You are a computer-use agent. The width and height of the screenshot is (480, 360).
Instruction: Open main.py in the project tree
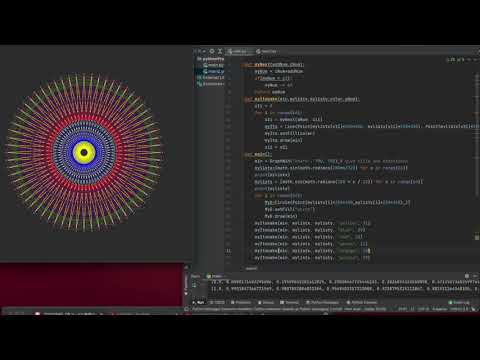pyautogui.click(x=213, y=65)
